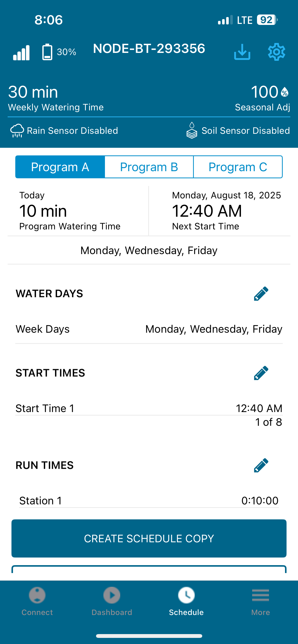
Task: Edit Run Times with pencil icon
Action: (261, 465)
